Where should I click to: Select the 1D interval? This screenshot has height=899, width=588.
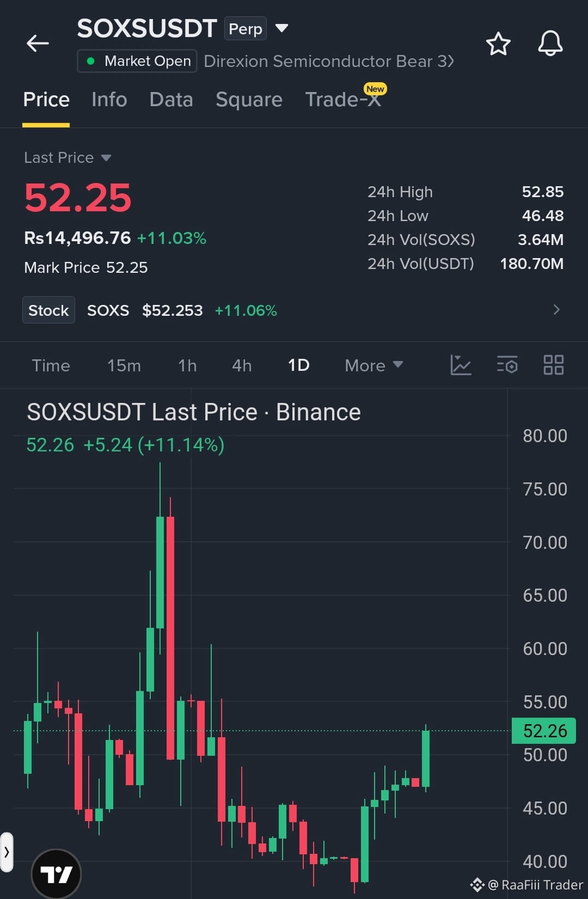click(299, 365)
